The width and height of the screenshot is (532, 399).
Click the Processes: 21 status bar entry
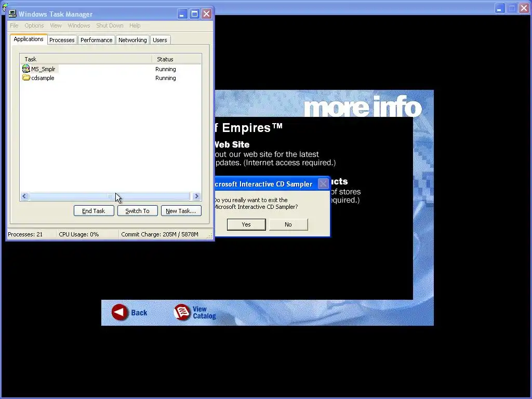(25, 234)
